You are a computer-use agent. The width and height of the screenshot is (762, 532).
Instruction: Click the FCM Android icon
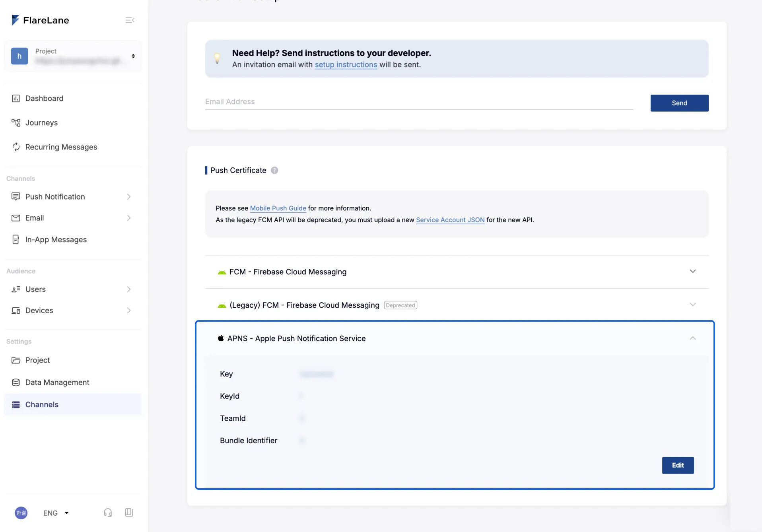[x=222, y=272]
